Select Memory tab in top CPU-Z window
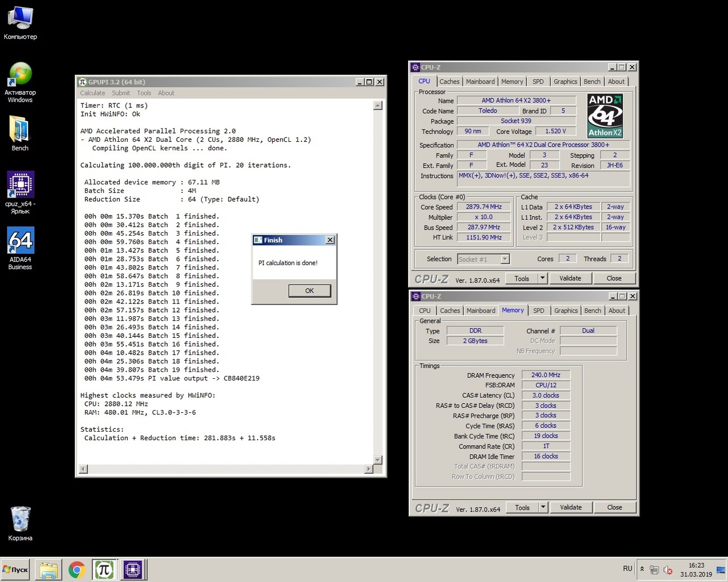This screenshot has height=582, width=728. (x=512, y=82)
